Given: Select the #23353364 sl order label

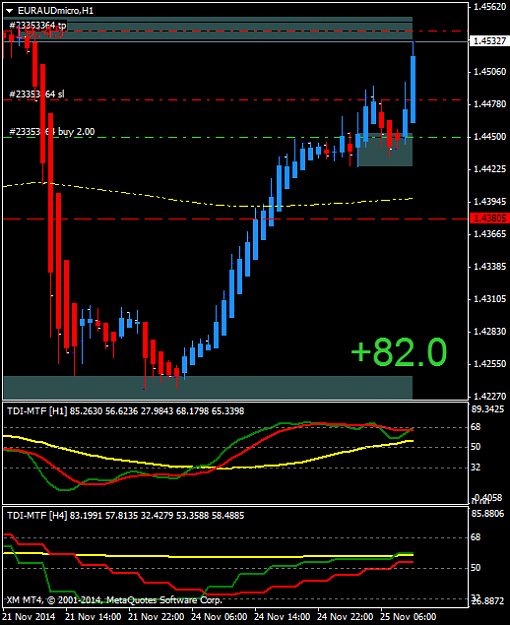Looking at the screenshot, I should (36, 94).
